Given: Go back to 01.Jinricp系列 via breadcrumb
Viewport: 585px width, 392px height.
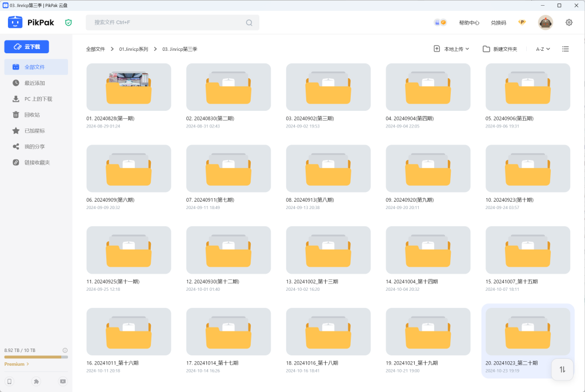Looking at the screenshot, I should 133,49.
